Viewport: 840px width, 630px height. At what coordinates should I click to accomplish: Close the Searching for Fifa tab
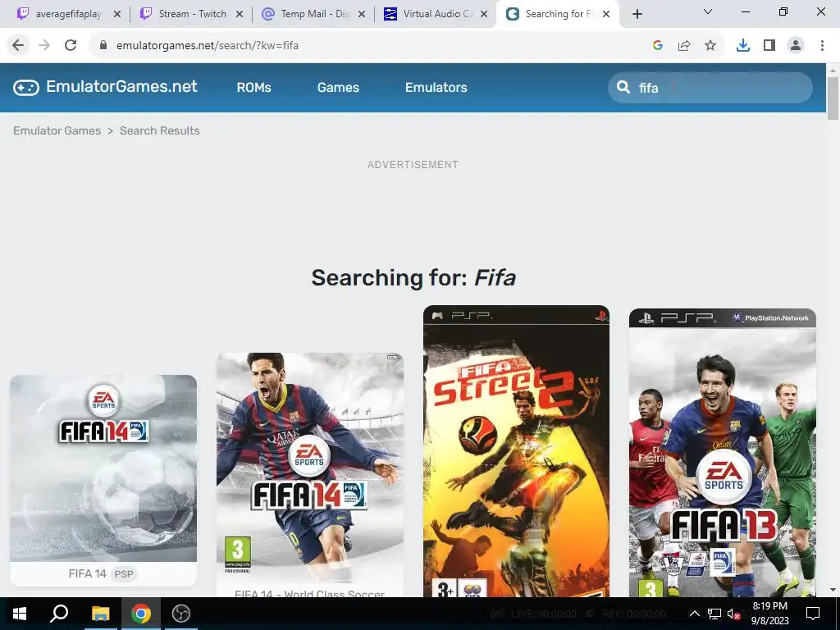(x=606, y=14)
